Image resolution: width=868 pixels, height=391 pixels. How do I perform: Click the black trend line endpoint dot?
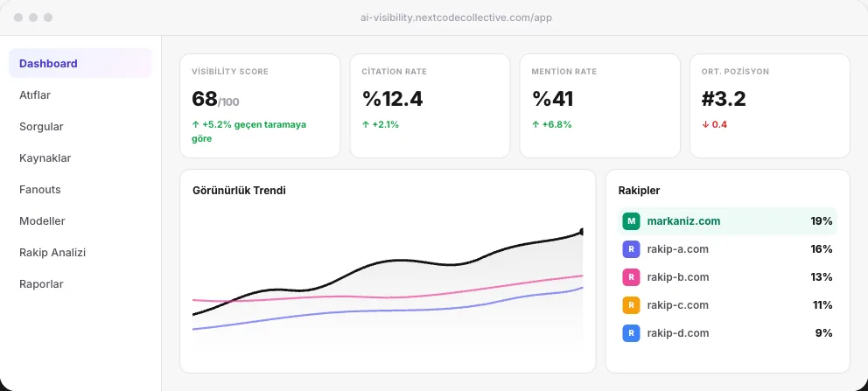pyautogui.click(x=581, y=232)
